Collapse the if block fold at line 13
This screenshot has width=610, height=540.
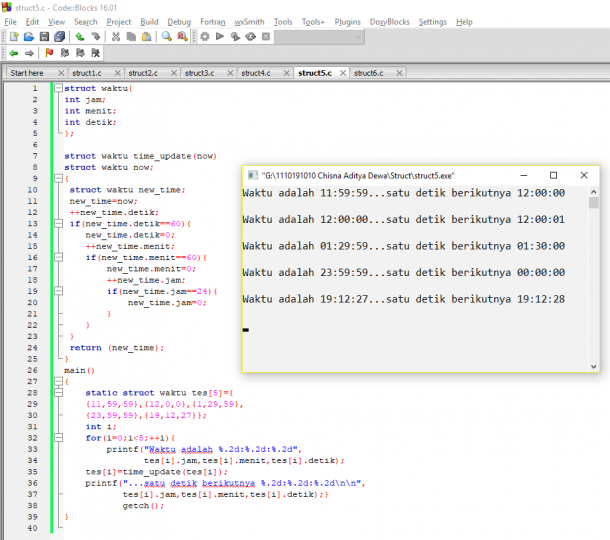(x=58, y=224)
